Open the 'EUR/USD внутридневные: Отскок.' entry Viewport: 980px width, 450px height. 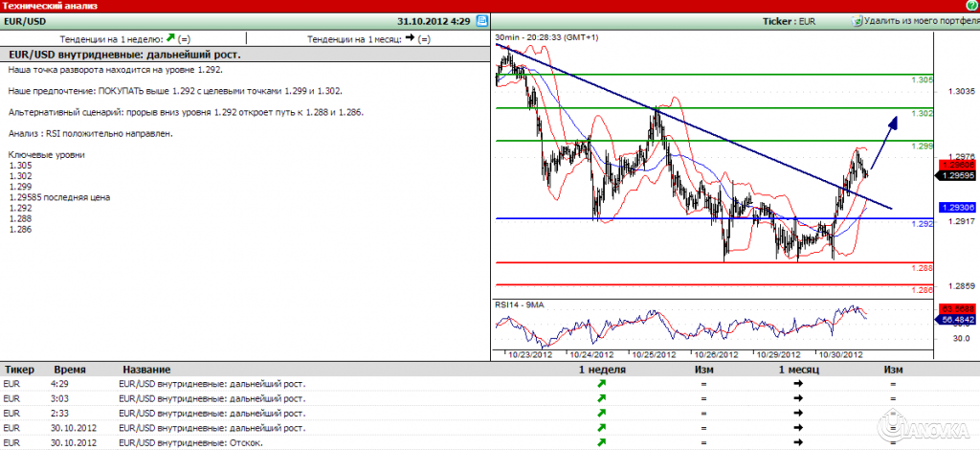coord(190,442)
